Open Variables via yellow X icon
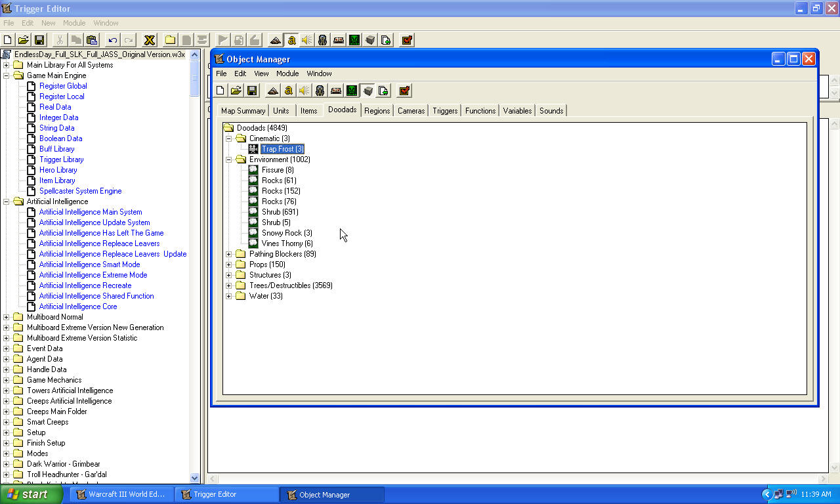 click(150, 40)
